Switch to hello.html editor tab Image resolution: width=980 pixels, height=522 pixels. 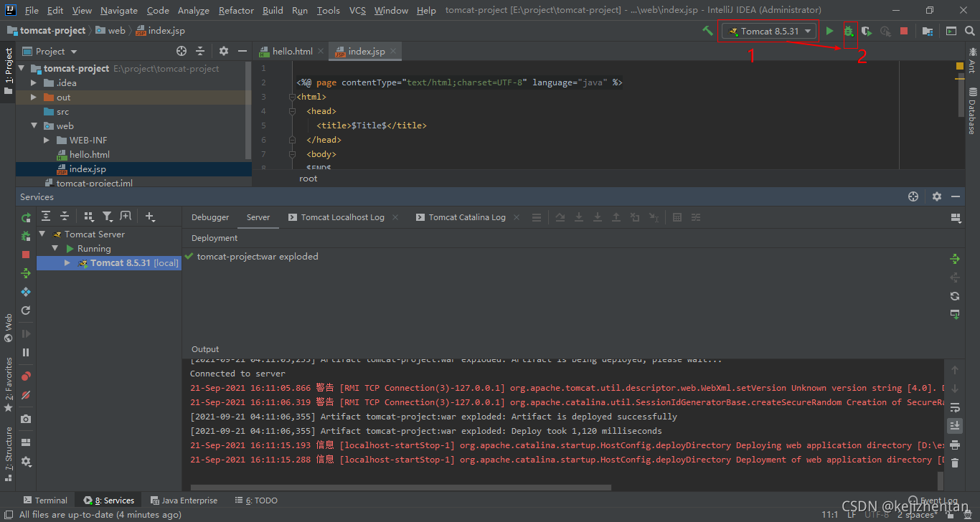point(292,51)
